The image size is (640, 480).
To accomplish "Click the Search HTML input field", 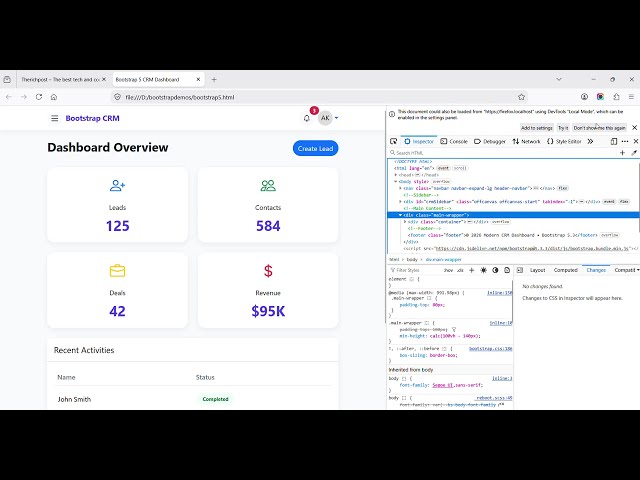I will point(503,153).
